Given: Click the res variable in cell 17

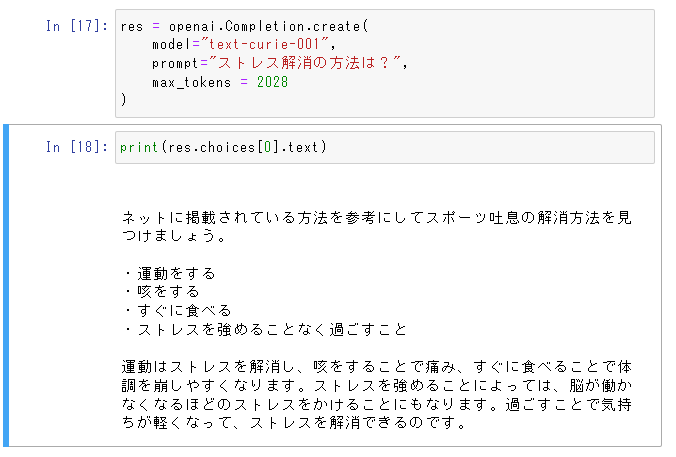Looking at the screenshot, I should pyautogui.click(x=131, y=26).
